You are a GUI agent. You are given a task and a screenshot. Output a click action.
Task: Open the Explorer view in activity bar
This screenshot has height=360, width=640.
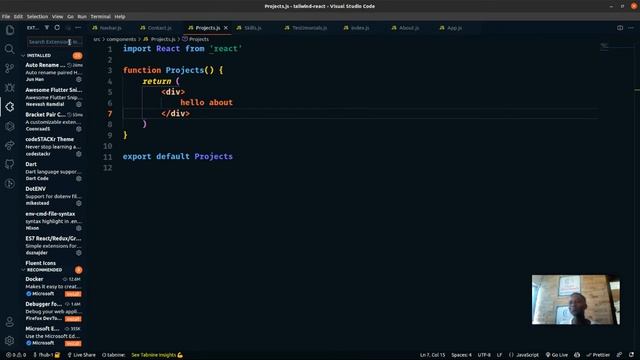click(10, 30)
